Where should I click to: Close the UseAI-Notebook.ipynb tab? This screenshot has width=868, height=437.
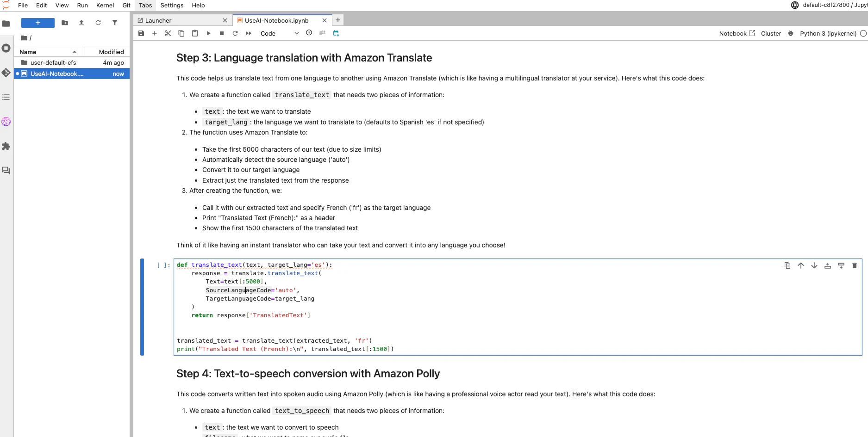click(x=325, y=20)
